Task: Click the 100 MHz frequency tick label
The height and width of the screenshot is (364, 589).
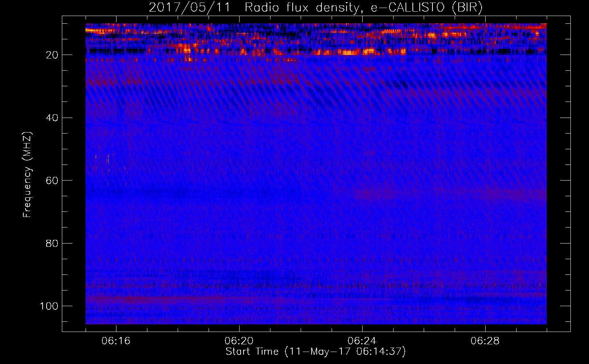Action: [49, 306]
